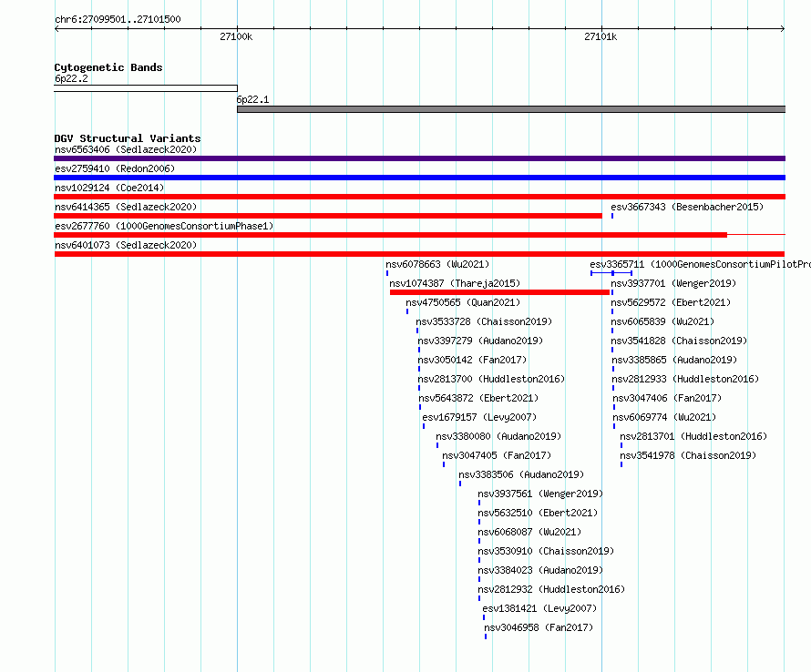Click nsv3937701 (Wenger2019) label

pos(673,283)
